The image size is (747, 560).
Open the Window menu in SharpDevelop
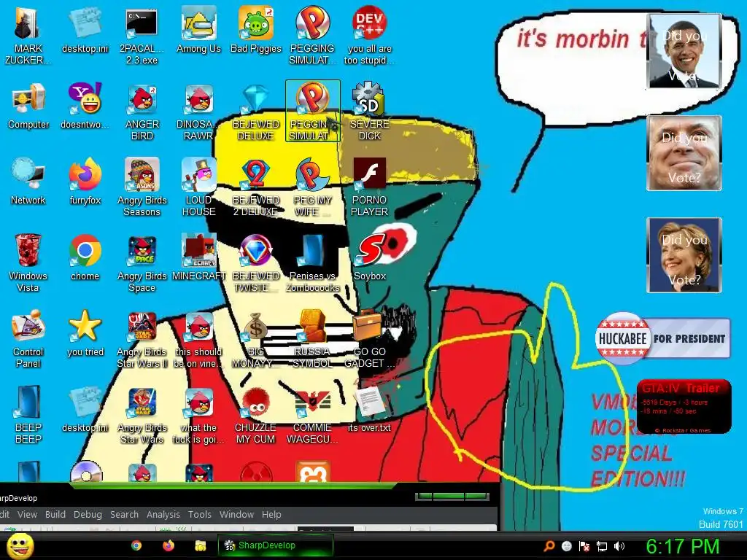[x=236, y=514]
